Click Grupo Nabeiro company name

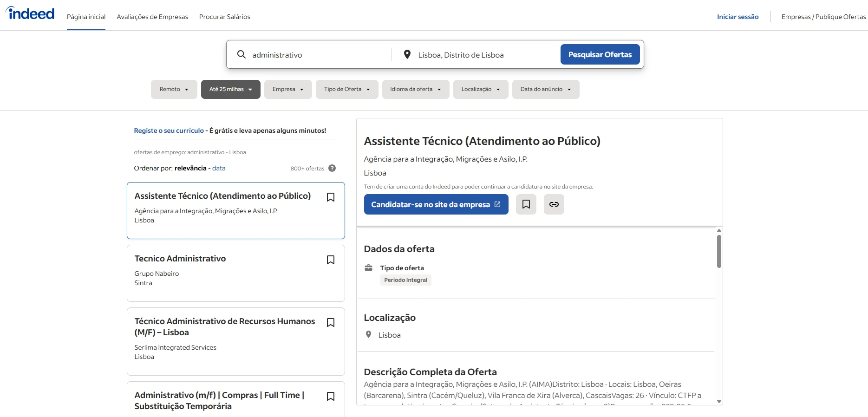click(x=157, y=274)
